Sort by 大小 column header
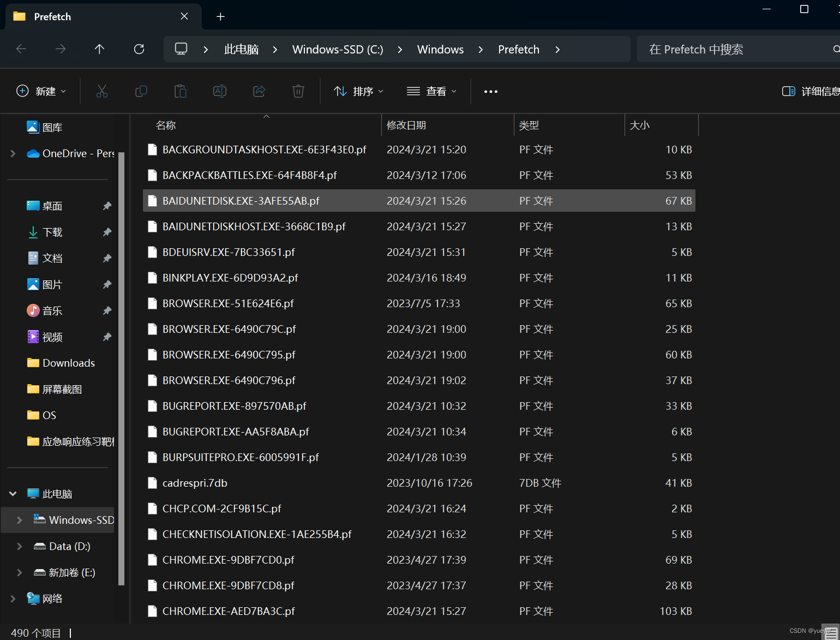Image resolution: width=840 pixels, height=640 pixels. coord(662,125)
